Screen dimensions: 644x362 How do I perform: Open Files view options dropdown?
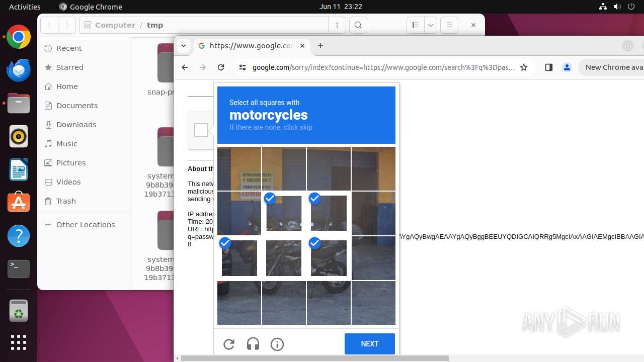[431, 25]
